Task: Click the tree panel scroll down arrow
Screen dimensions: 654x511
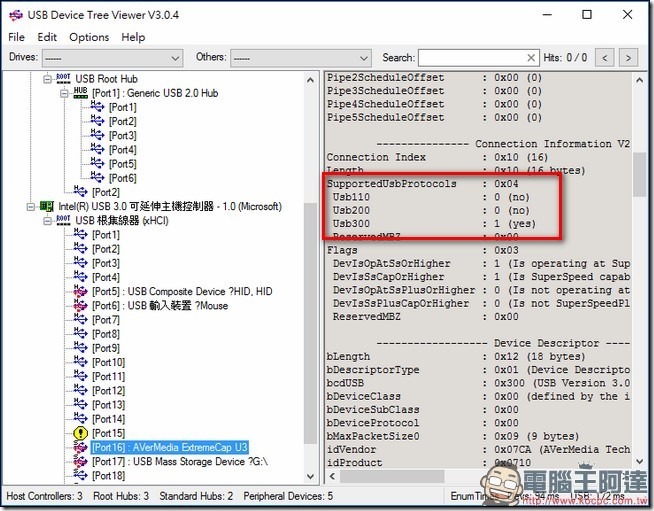Action: [310, 476]
